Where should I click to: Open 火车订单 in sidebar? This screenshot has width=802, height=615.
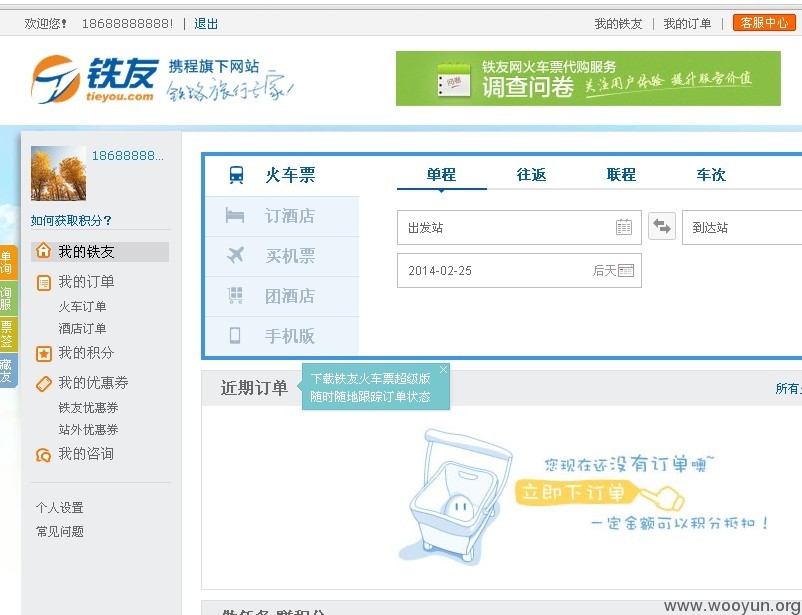coord(82,306)
